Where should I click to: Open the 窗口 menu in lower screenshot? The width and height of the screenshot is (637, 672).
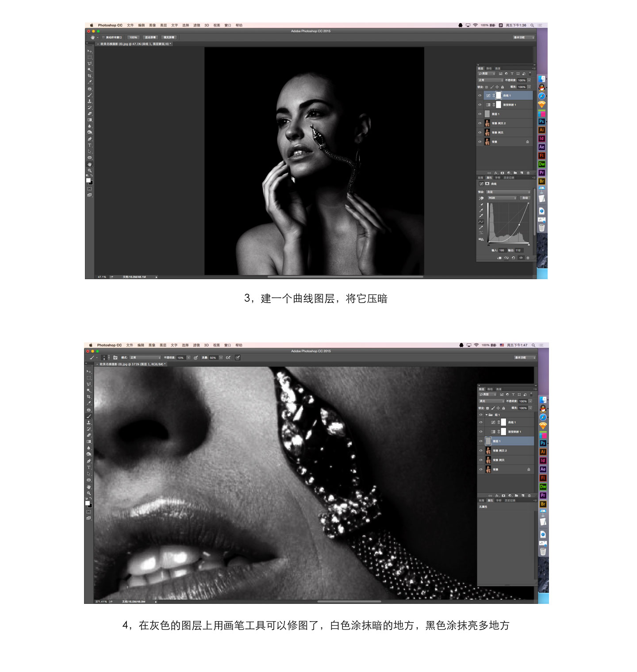click(x=227, y=345)
